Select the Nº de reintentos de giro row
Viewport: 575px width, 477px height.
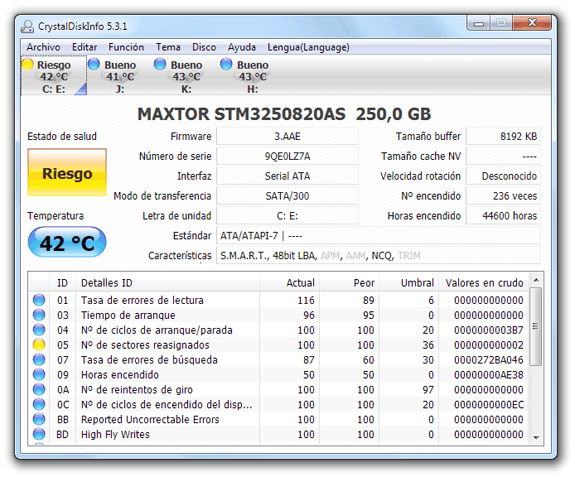pyautogui.click(x=279, y=389)
